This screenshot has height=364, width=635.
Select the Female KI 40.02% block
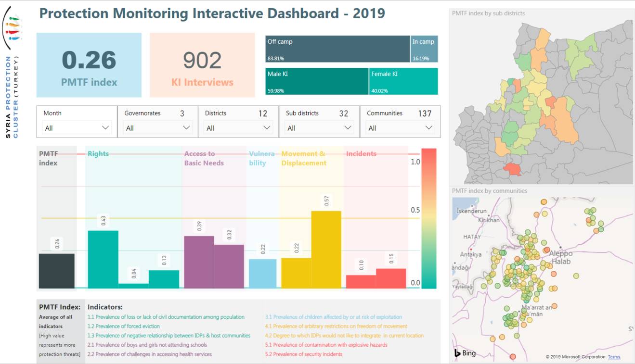(x=404, y=81)
